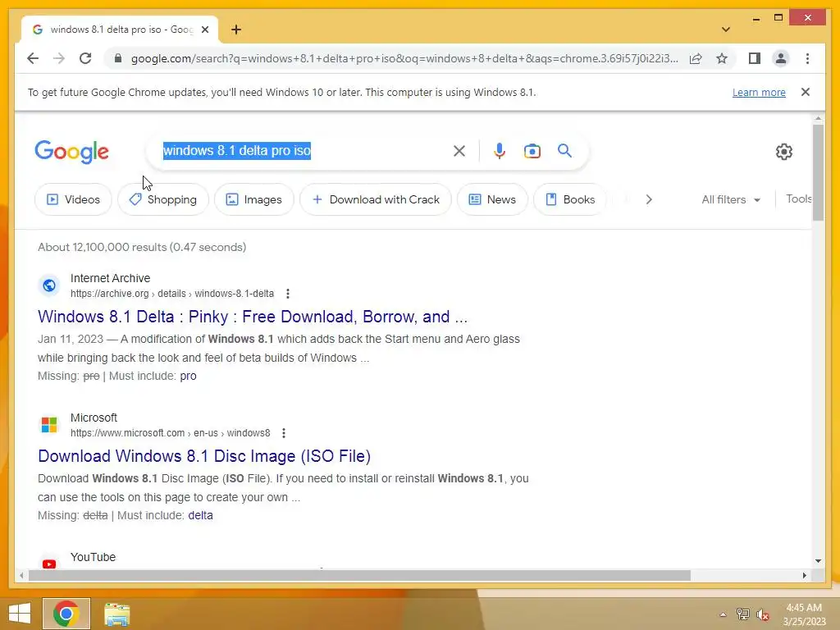This screenshot has height=630, width=840.
Task: Expand the tab search dropdown arrow
Action: pos(725,30)
